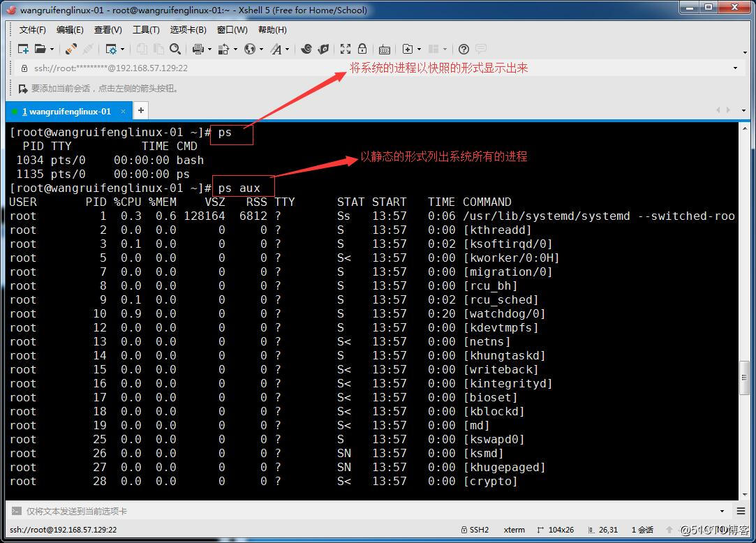Screen dimensions: 756x543
Task: Expand the new tab group dropdown arrow
Action: (x=419, y=49)
